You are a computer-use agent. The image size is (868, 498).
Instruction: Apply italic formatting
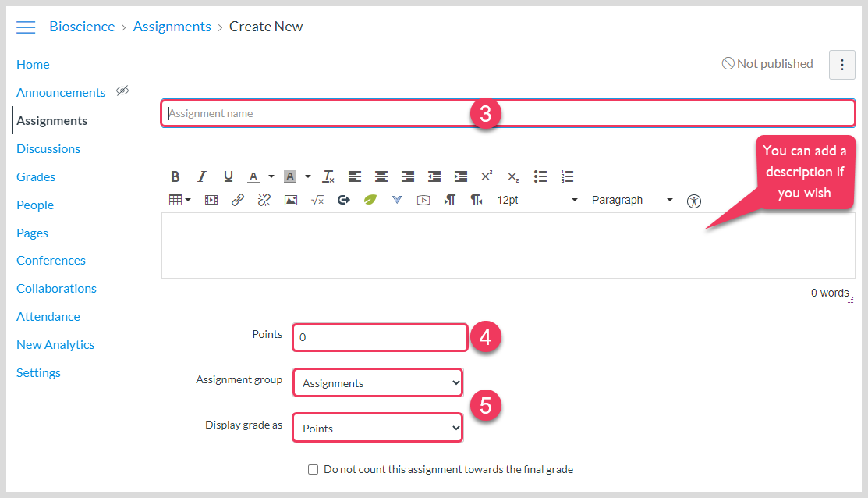(201, 176)
